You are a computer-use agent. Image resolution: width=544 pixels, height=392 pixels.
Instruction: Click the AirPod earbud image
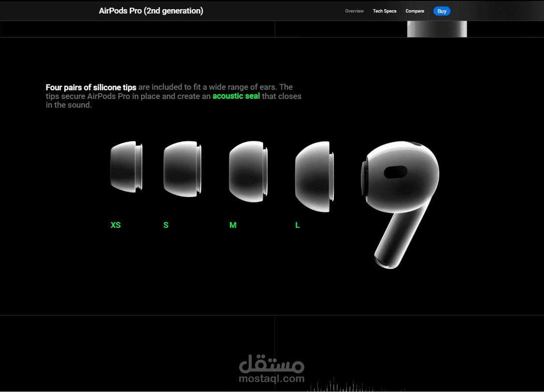tap(400, 205)
